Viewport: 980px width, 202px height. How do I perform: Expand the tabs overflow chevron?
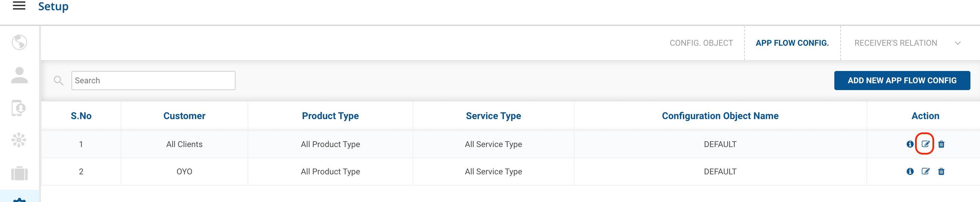click(x=957, y=43)
